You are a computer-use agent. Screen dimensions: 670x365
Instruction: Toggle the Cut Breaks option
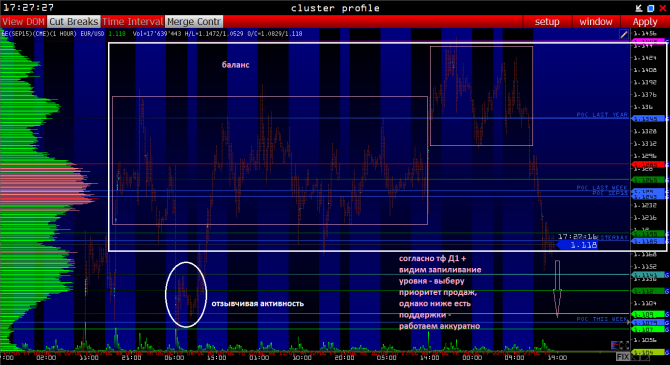73,22
